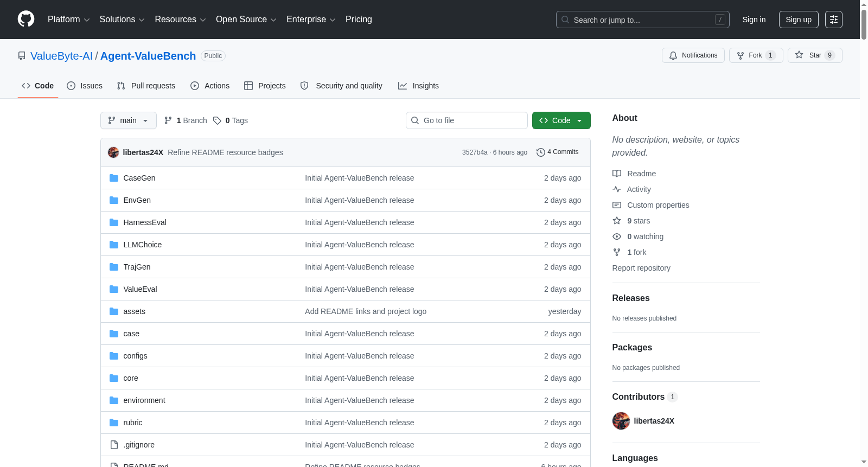Viewport: 868px width, 467px height.
Task: Click libertas24X avatar in commit header
Action: [x=113, y=152]
